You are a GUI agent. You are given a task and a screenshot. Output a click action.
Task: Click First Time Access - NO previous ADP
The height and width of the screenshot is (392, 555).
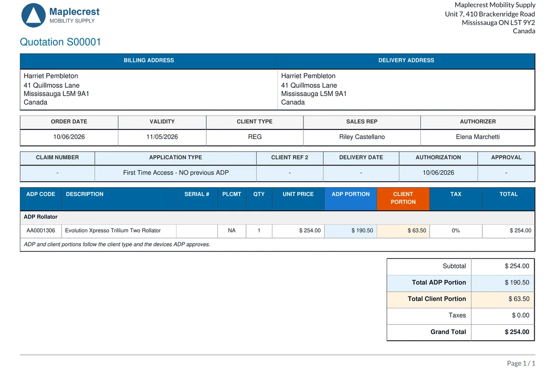[176, 172]
